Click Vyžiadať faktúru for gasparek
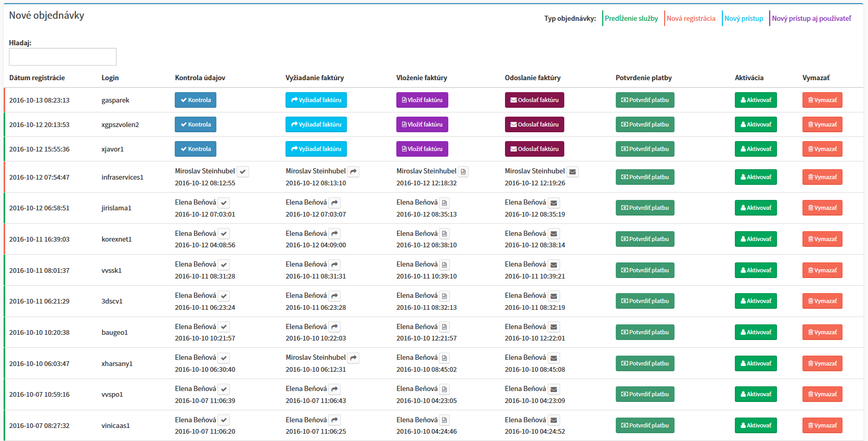The image size is (868, 441). coord(316,100)
